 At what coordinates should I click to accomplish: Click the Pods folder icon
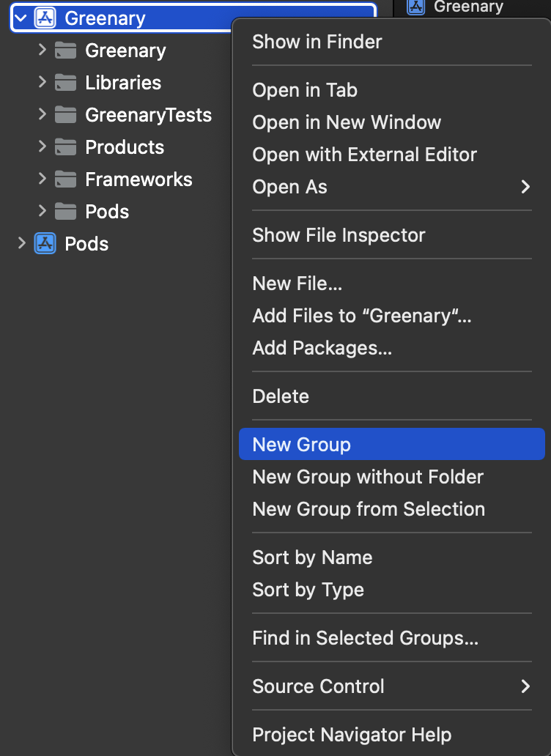coord(66,212)
